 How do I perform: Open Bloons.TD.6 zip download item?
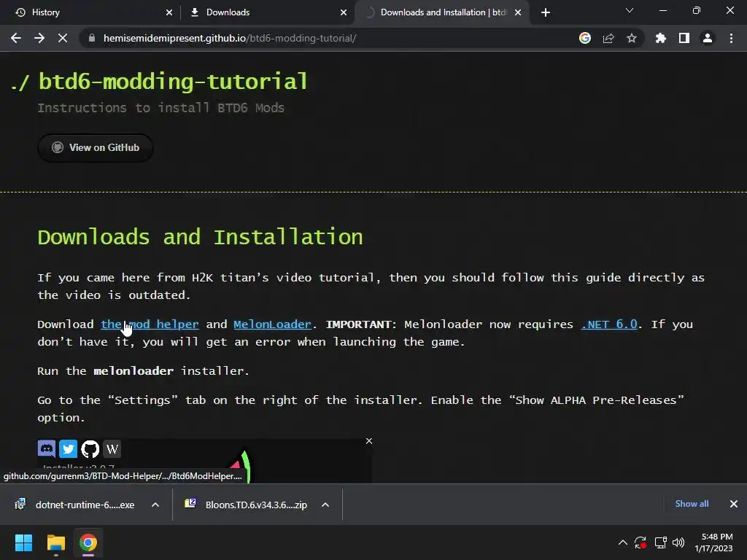pos(248,505)
